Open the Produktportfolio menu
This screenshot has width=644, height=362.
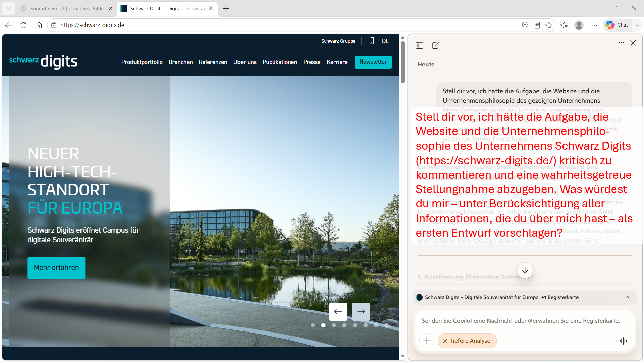142,62
